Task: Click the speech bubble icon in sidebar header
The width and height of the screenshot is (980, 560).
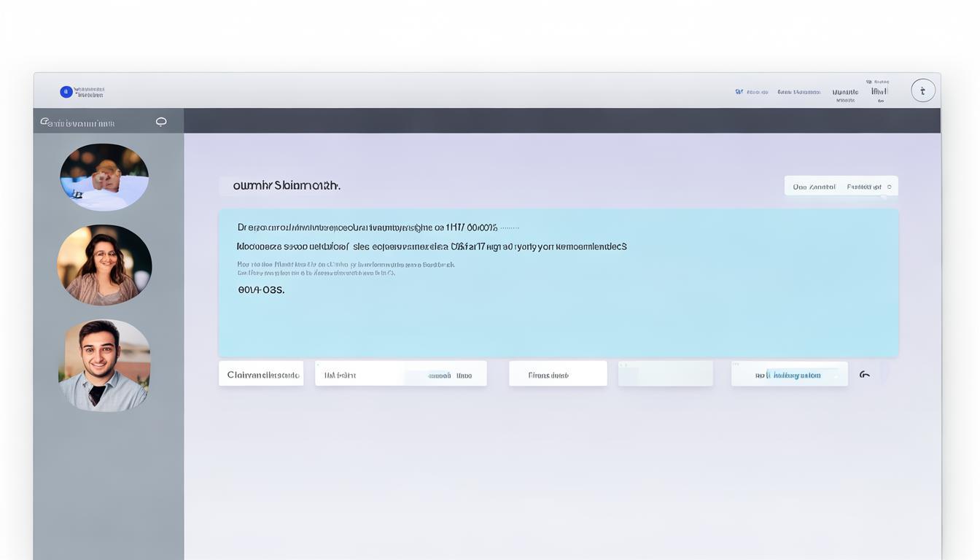Action: click(161, 122)
